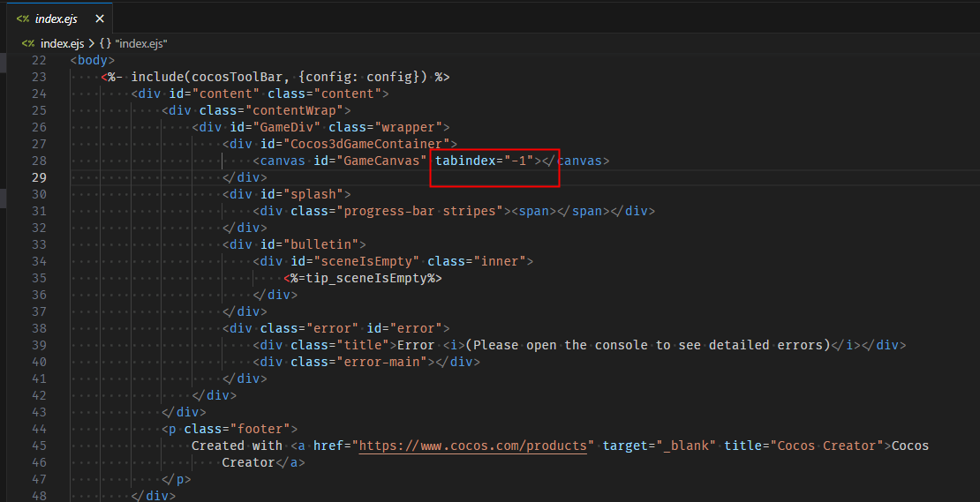The height and width of the screenshot is (502, 980).
Task: Click line number 29 in the gutter
Action: [x=38, y=177]
